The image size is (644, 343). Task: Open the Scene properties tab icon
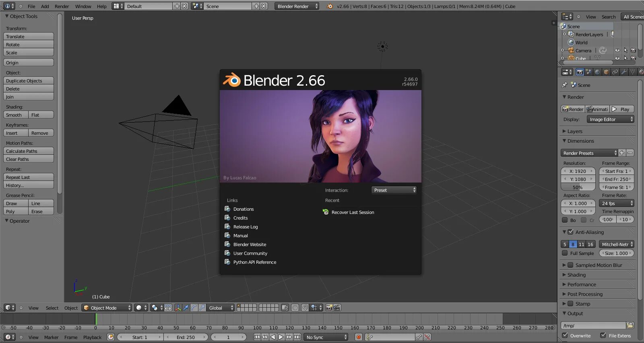tap(588, 72)
